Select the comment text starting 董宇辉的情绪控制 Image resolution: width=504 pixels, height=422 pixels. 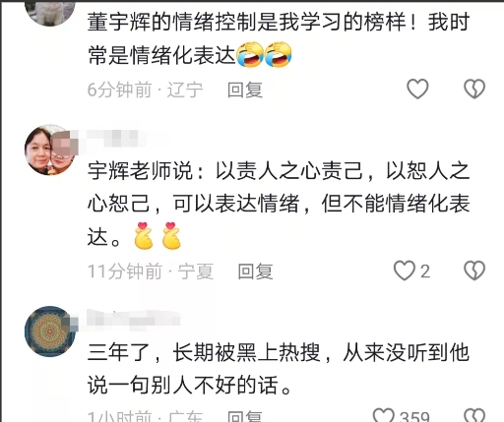click(x=279, y=38)
